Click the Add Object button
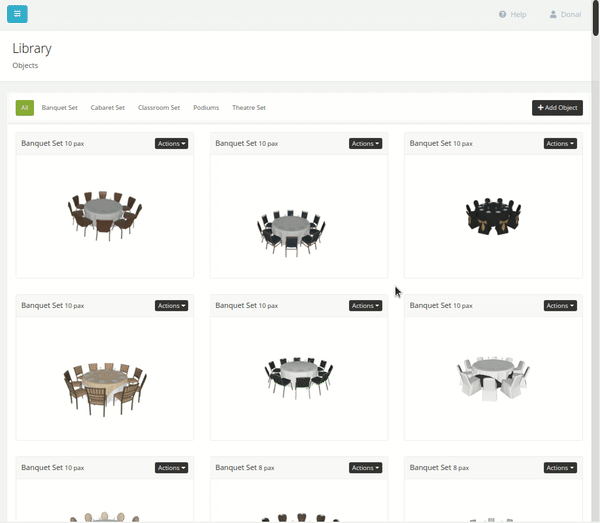 [x=557, y=108]
